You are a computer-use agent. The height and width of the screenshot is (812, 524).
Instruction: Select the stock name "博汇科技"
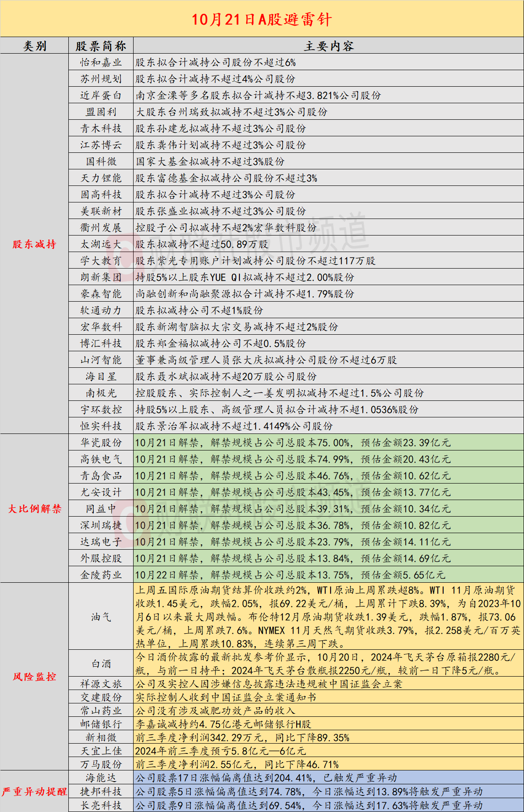click(x=101, y=344)
